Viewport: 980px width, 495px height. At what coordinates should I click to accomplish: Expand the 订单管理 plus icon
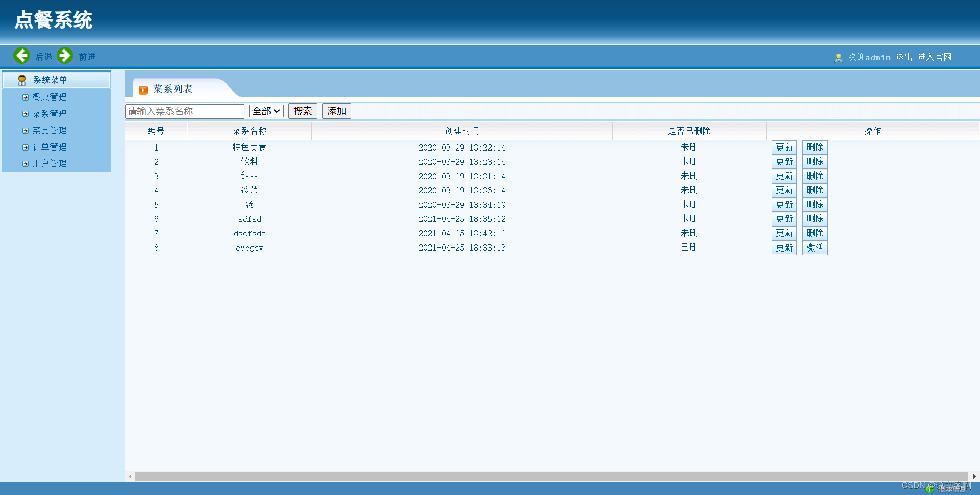(26, 147)
